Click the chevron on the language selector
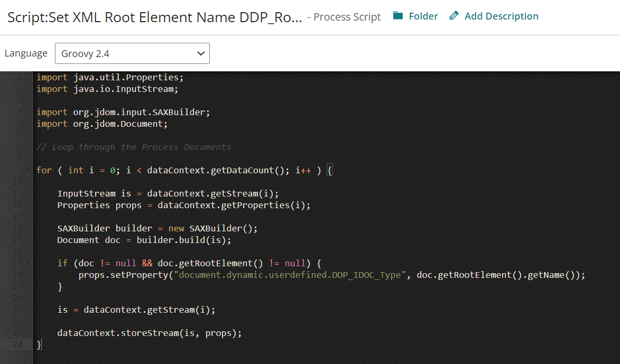 click(x=200, y=53)
